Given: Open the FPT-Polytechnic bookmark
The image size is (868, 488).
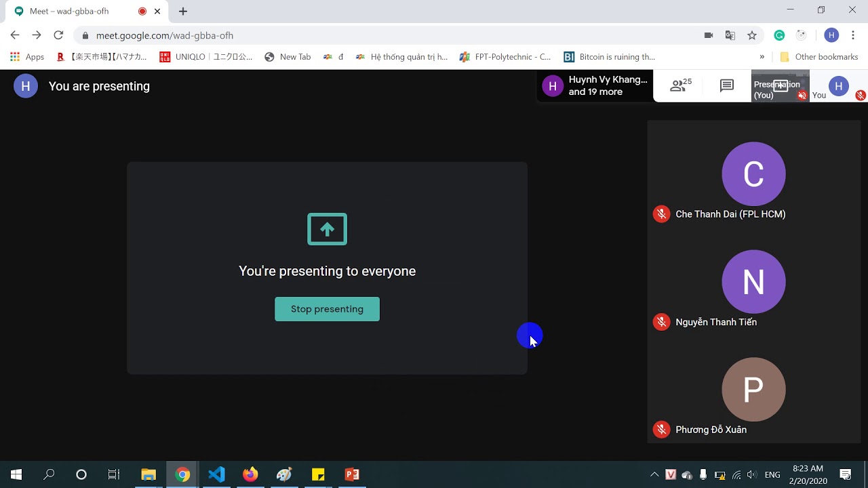Looking at the screenshot, I should (x=505, y=57).
